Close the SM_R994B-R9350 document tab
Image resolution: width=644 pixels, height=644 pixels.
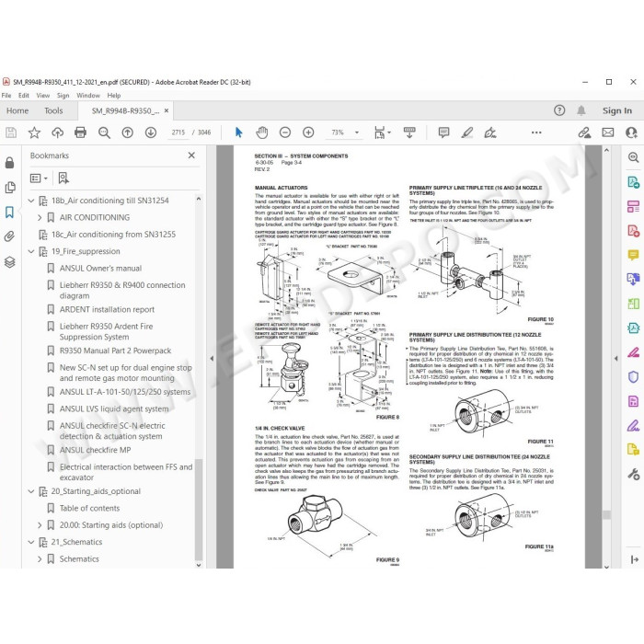(x=167, y=111)
